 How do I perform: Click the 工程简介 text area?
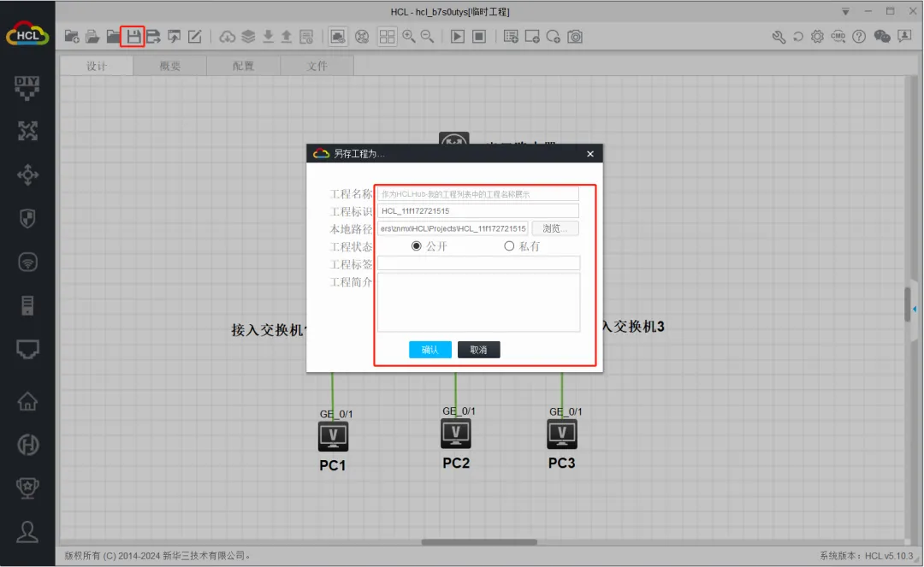(478, 302)
